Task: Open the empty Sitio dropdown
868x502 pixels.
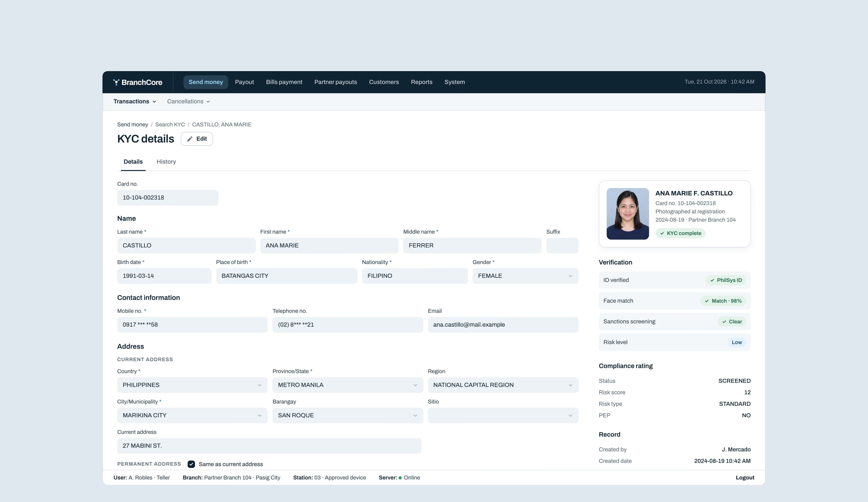Action: pos(503,415)
